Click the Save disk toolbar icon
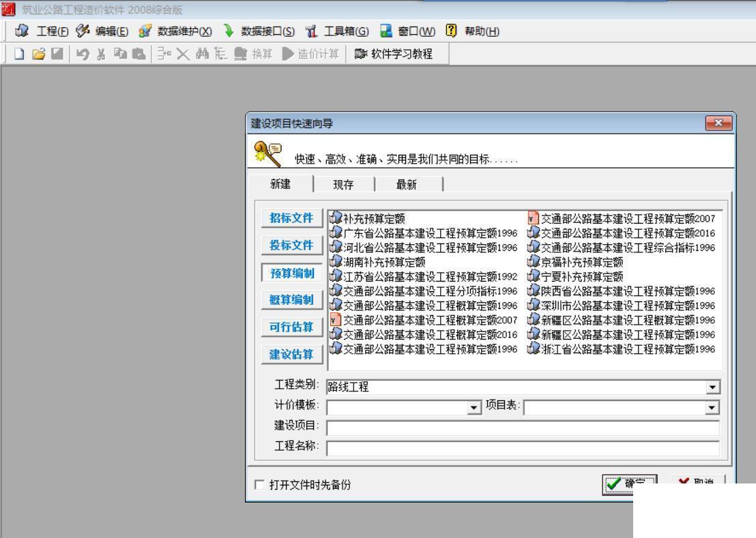756x538 pixels. pyautogui.click(x=57, y=54)
